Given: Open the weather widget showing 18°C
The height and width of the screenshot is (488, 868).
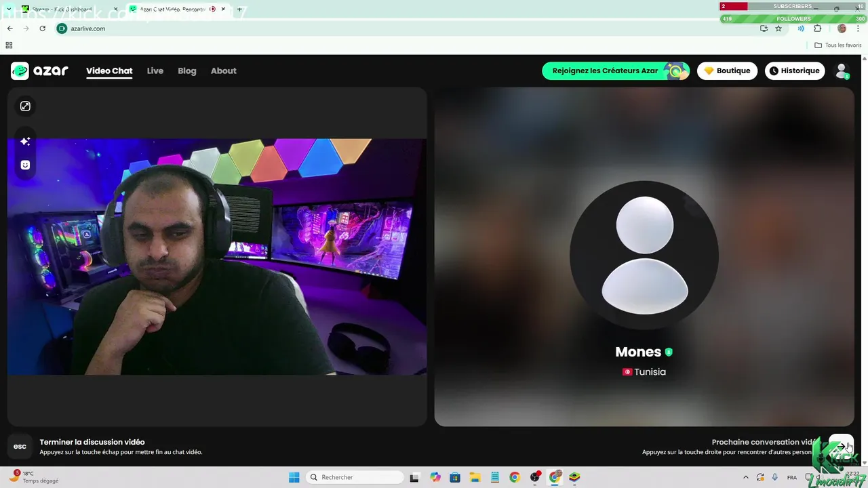Looking at the screenshot, I should [x=34, y=477].
